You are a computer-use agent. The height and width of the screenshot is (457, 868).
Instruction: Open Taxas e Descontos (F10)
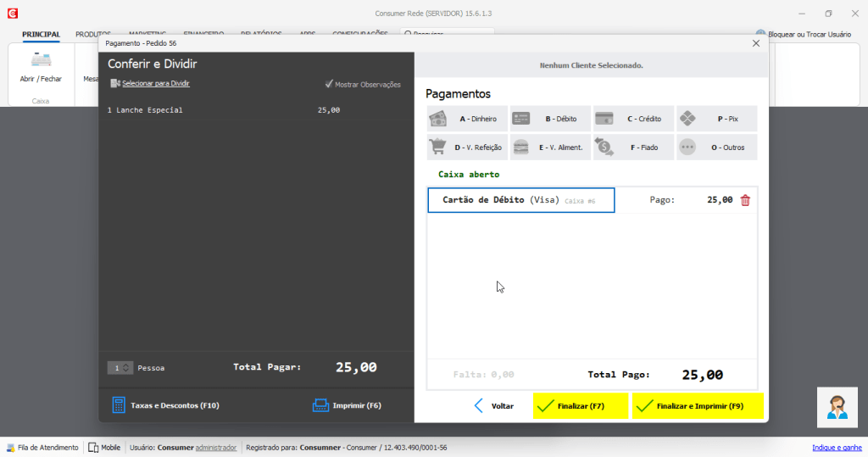click(165, 405)
